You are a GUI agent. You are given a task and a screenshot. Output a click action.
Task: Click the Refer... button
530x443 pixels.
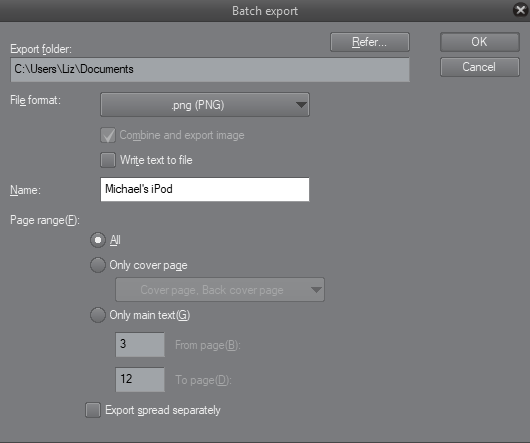(x=370, y=42)
